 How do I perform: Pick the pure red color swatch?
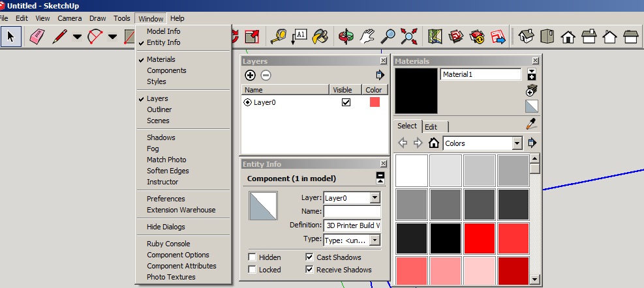click(x=480, y=238)
